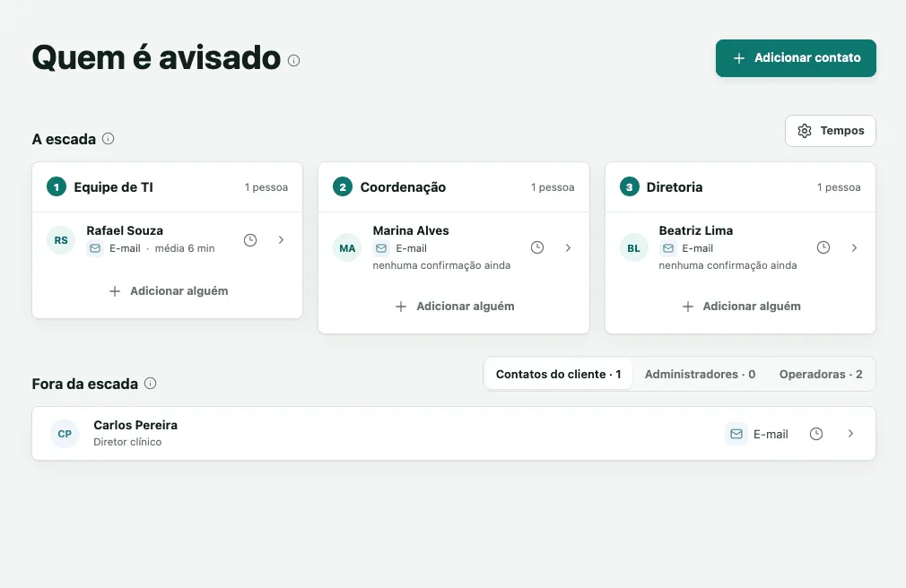Open Carlos Pereira details chevron
The width and height of the screenshot is (906, 588).
850,434
